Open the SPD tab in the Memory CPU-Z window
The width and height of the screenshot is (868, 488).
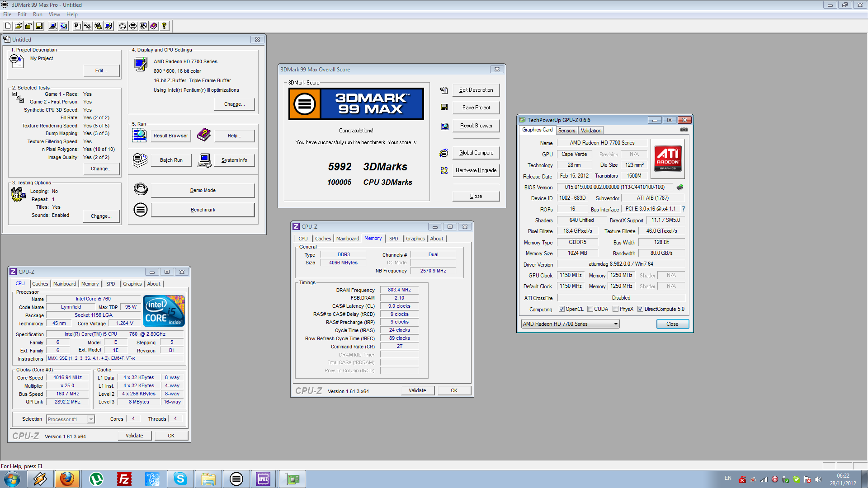[394, 239]
